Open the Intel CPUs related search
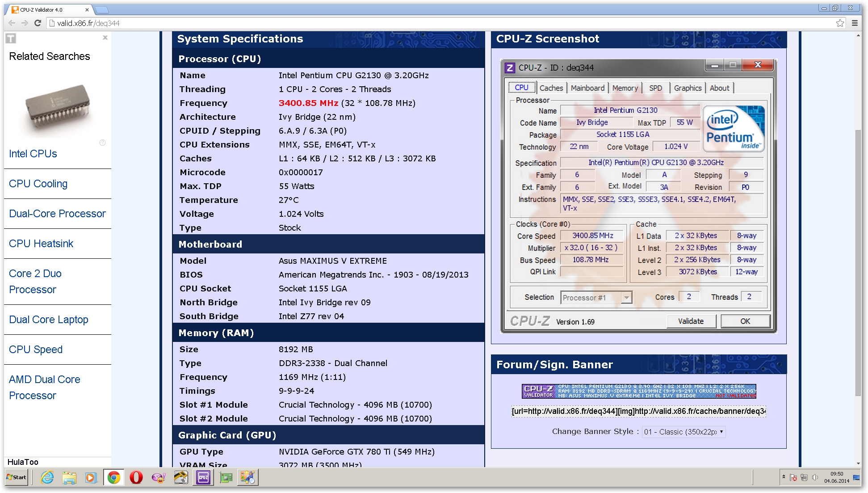 pos(33,154)
